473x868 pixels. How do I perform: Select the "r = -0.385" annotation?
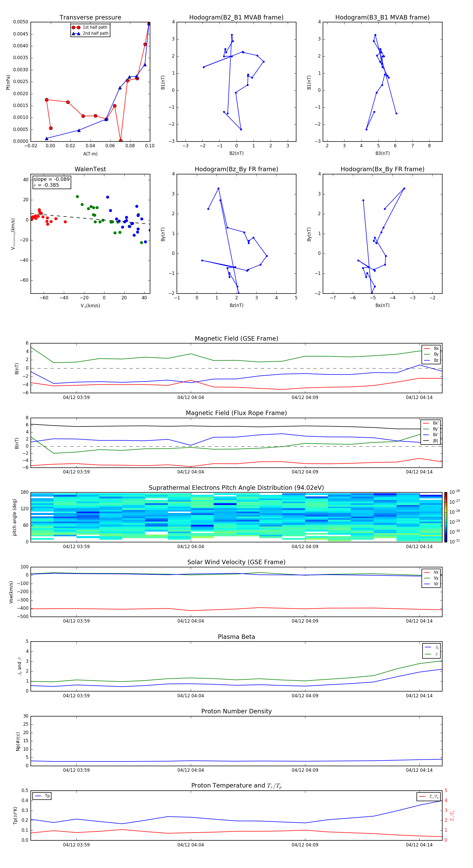click(47, 185)
